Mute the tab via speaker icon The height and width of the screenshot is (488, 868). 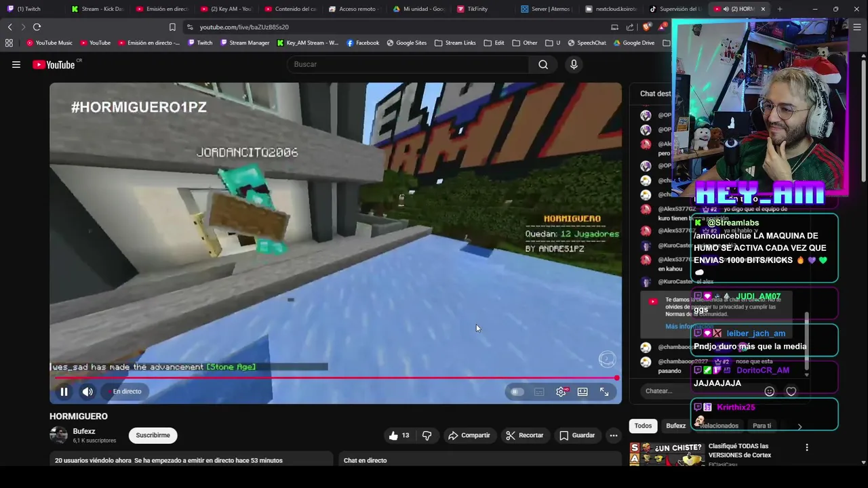pos(726,9)
